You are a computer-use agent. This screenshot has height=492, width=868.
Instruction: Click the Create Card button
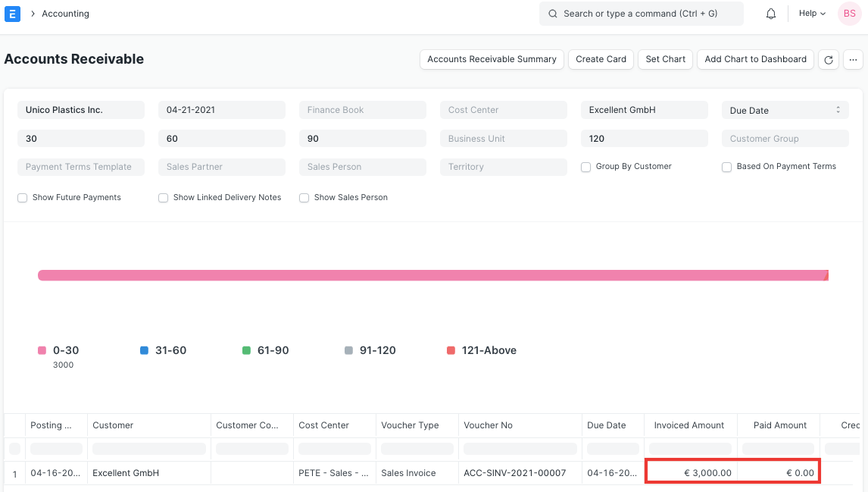tap(601, 59)
